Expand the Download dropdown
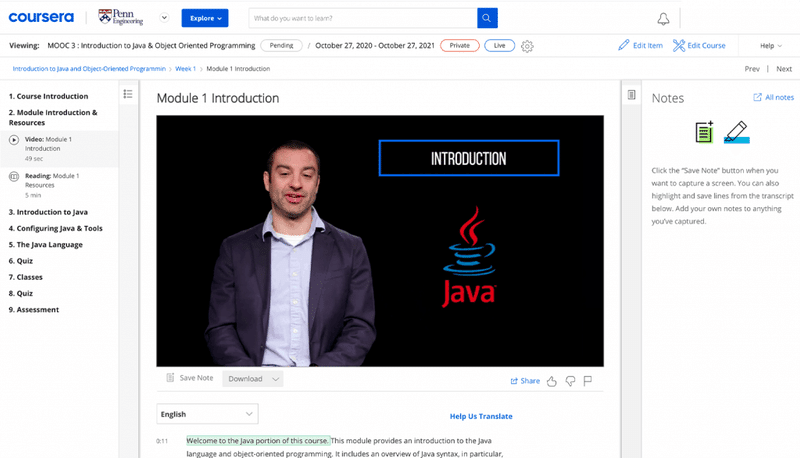 point(253,379)
